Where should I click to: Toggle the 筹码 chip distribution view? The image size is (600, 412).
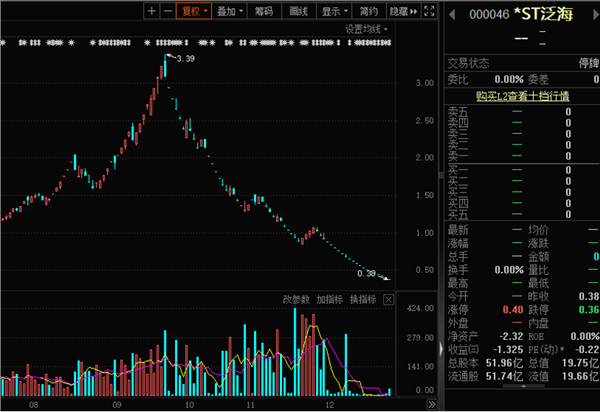pos(264,12)
